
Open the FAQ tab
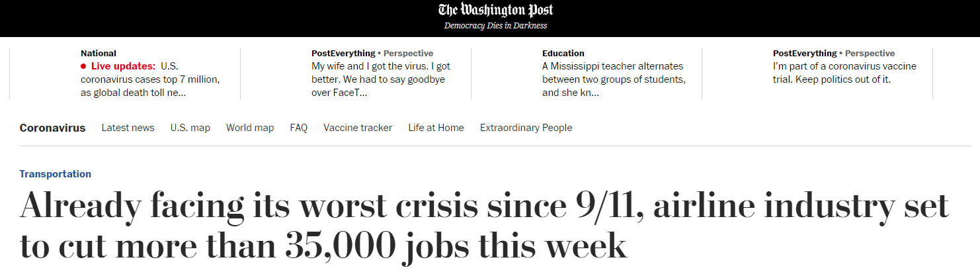[298, 128]
